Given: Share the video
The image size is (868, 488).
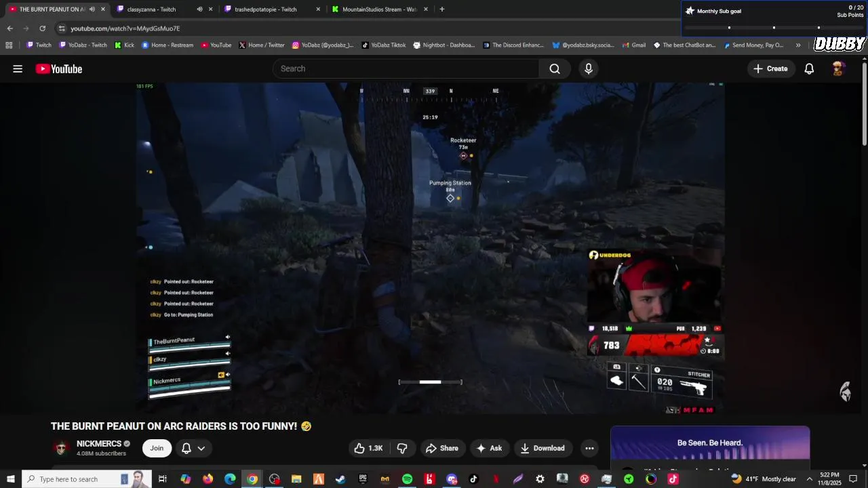Looking at the screenshot, I should (442, 448).
